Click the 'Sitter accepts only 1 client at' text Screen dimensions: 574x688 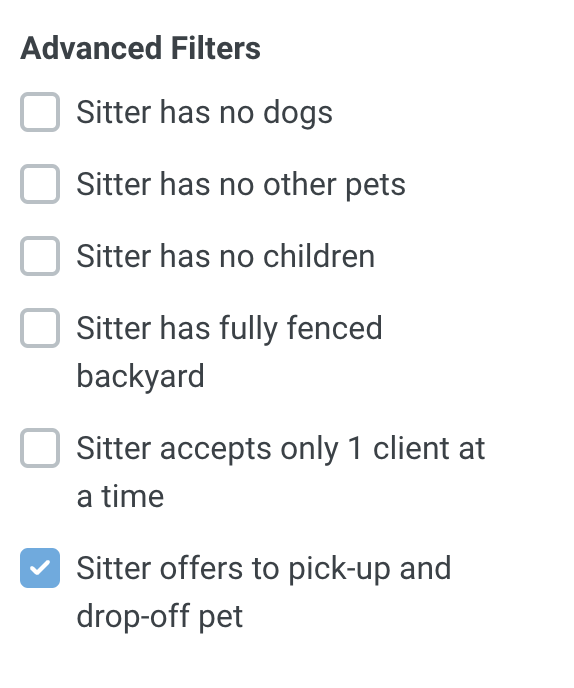tap(281, 449)
